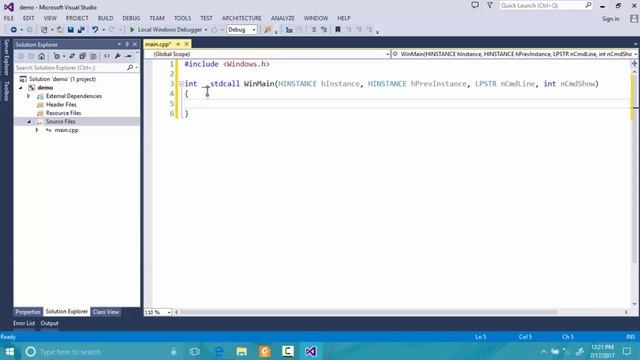Image resolution: width=640 pixels, height=360 pixels.
Task: Collapse the Source Files folder
Action: [x=29, y=122]
